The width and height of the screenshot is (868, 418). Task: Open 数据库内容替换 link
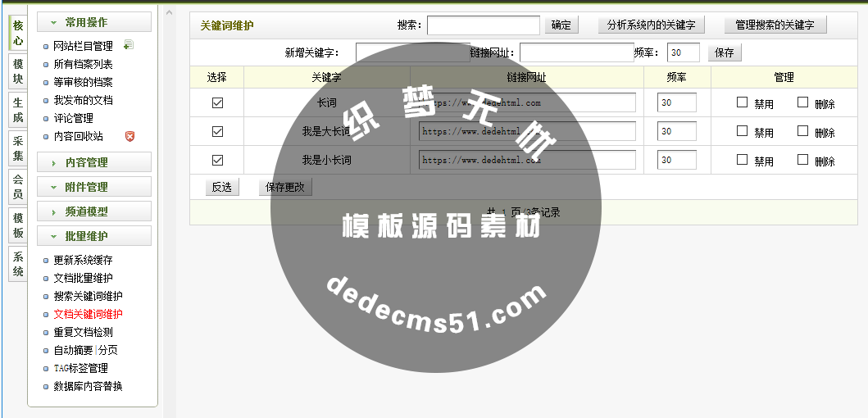click(x=88, y=386)
